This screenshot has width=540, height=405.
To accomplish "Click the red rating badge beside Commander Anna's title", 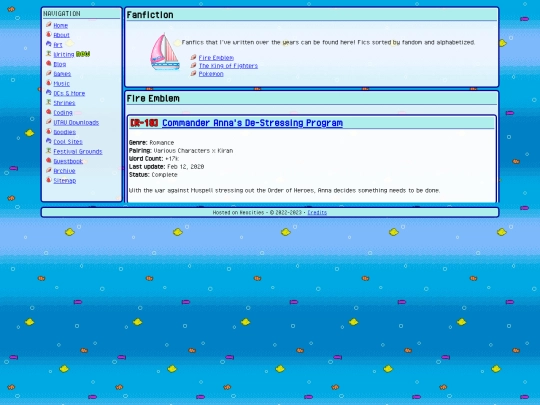I will 144,123.
